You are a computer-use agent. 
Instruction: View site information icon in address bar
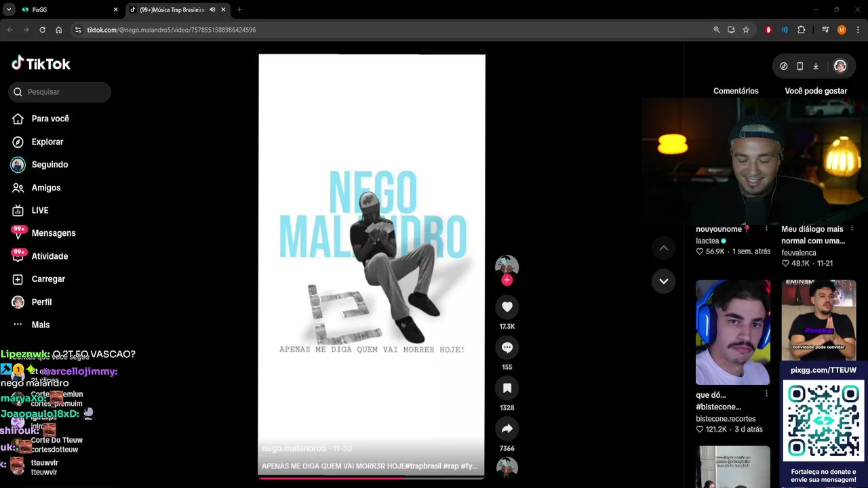tap(79, 30)
